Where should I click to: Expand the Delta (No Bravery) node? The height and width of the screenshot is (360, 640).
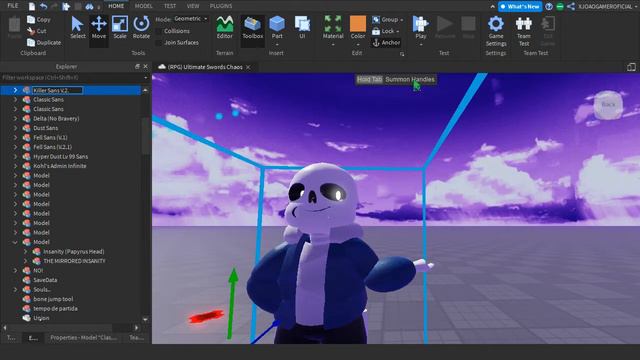tap(15, 118)
